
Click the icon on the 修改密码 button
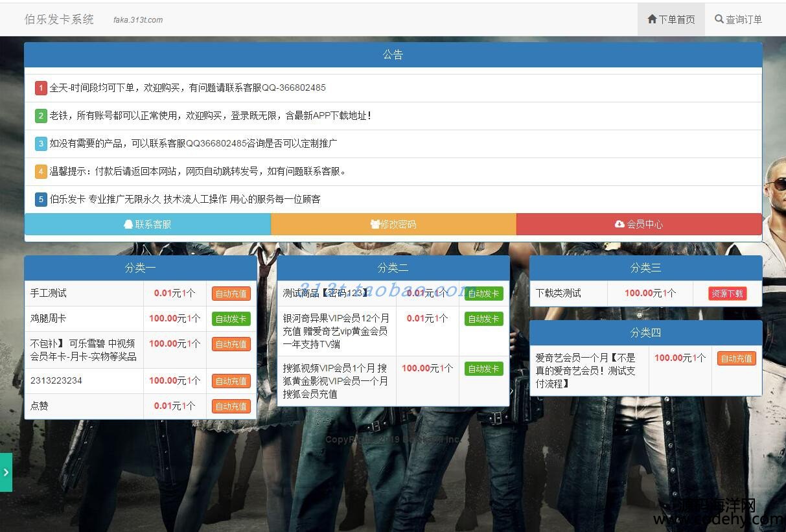375,224
